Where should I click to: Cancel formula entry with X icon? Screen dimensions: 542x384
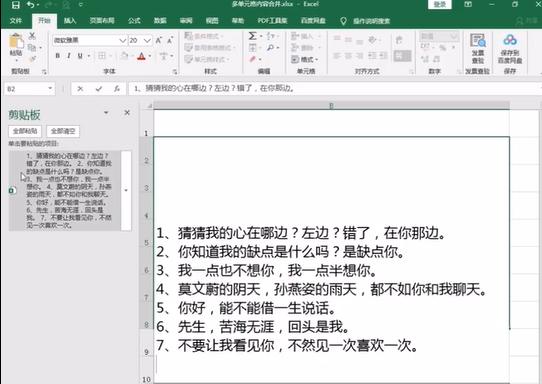coord(80,89)
